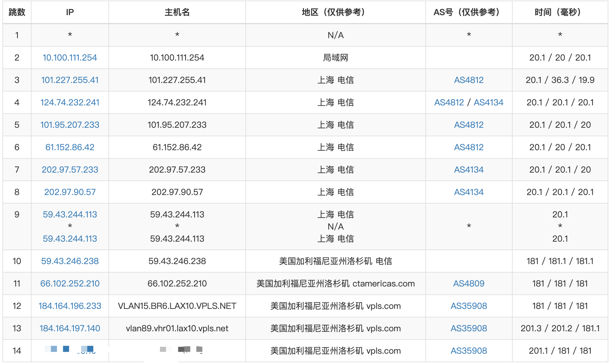Click the 184.164.196.233 IP link

pos(70,306)
